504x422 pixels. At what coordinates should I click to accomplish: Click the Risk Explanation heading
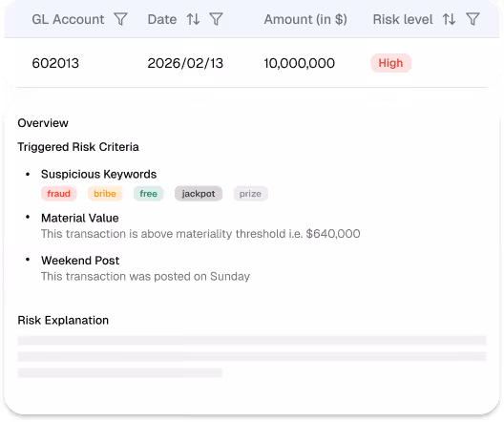63,321
